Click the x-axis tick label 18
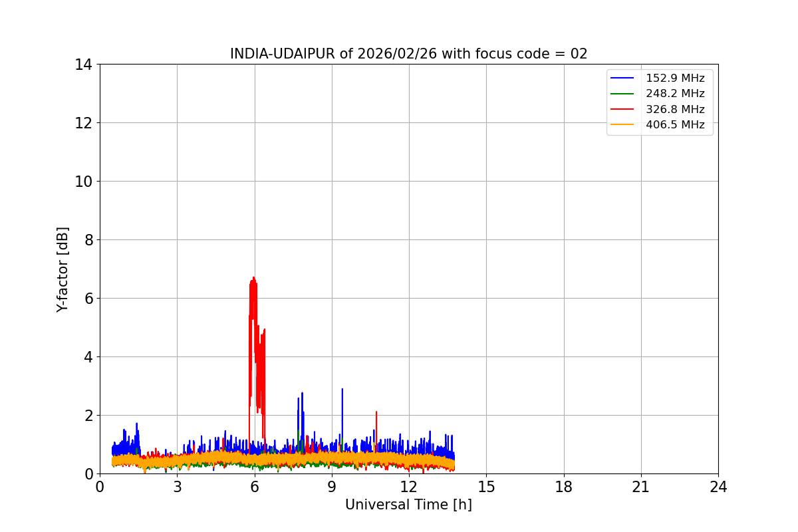Viewport: 798px width, 532px height. click(564, 487)
